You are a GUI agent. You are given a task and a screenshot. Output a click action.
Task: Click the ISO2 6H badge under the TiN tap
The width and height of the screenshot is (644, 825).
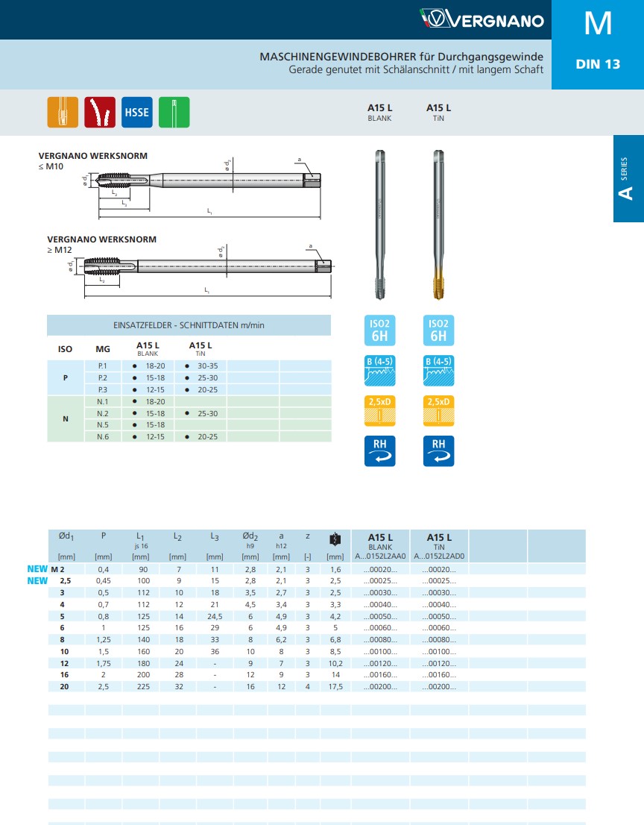click(x=438, y=330)
